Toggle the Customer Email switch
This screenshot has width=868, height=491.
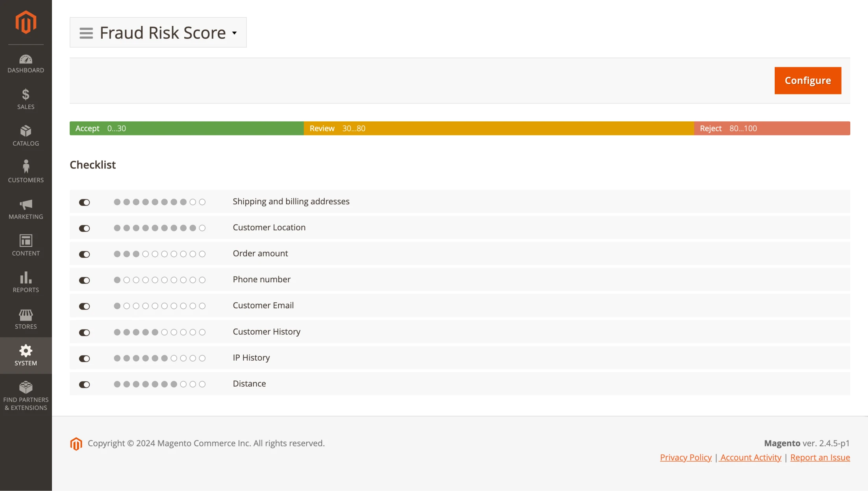(x=84, y=306)
